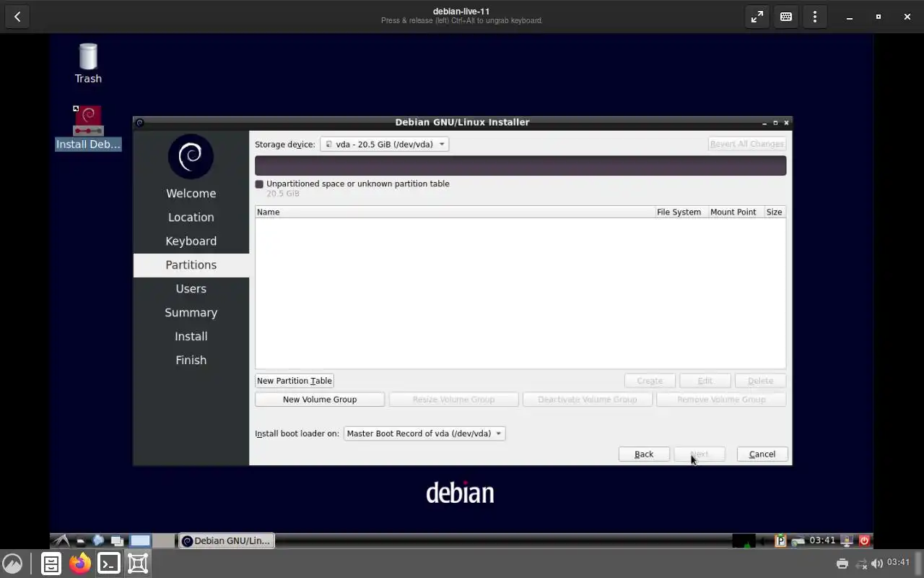Switch to the first workspace in pager

[140, 540]
